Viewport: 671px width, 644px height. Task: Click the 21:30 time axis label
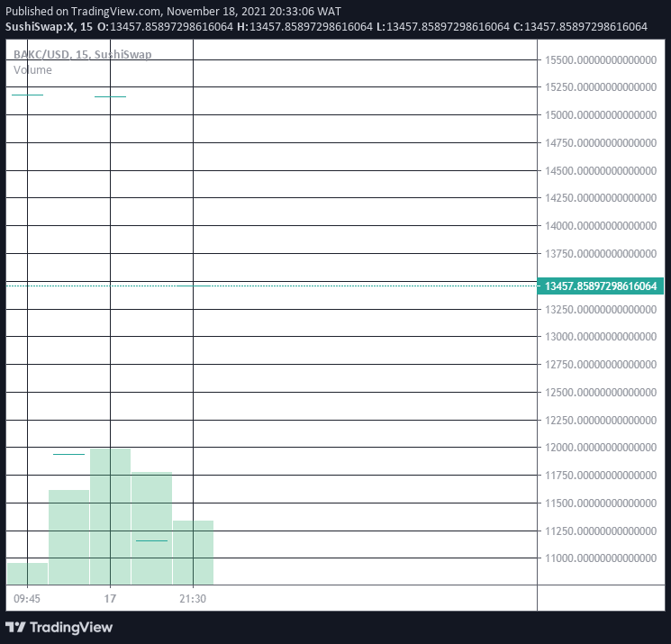(193, 598)
